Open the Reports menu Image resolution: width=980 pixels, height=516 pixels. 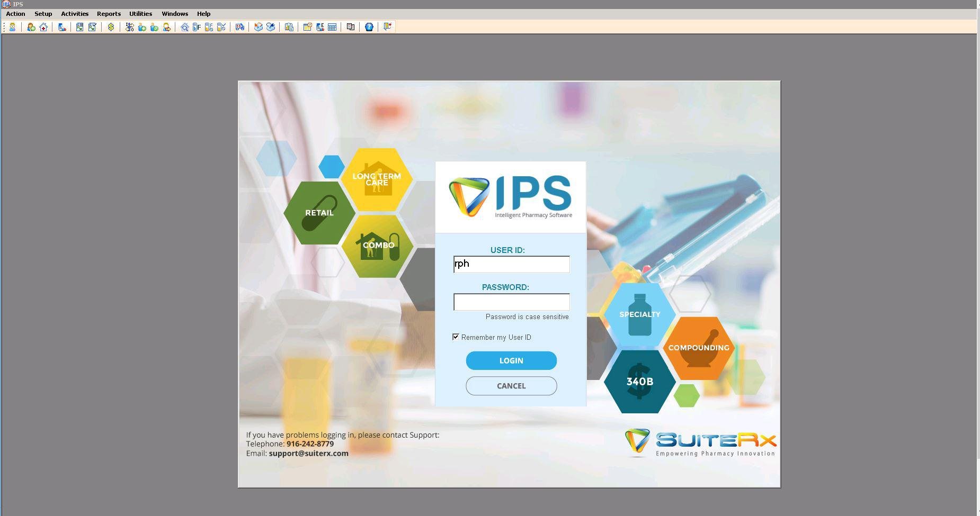[109, 14]
